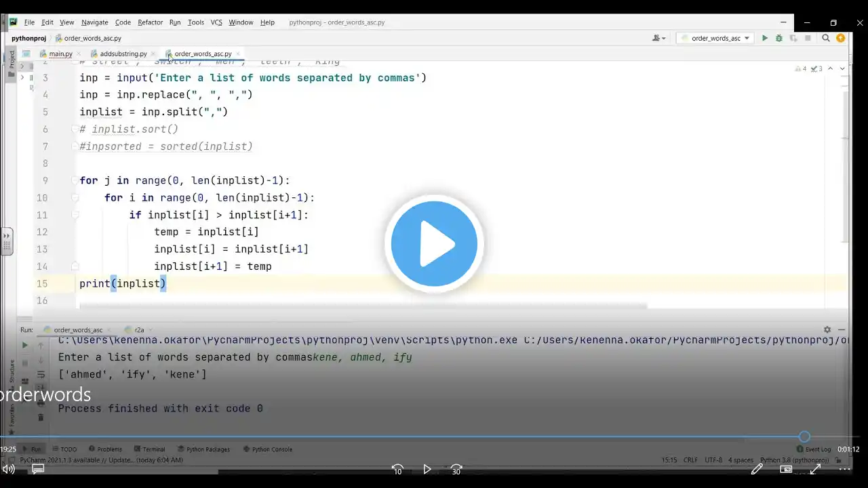Enable mini view picture-in-picture icon

(x=786, y=469)
